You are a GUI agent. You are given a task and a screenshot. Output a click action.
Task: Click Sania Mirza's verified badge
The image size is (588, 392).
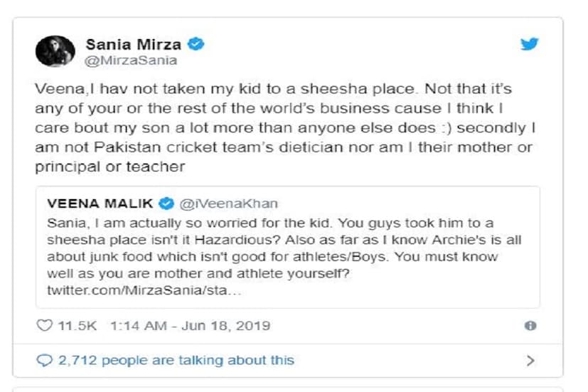click(x=196, y=44)
